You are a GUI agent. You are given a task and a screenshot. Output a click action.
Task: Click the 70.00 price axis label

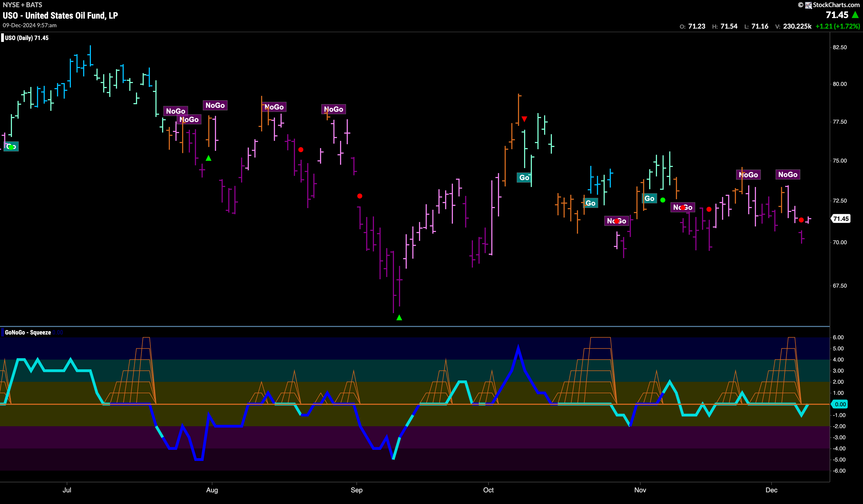click(840, 242)
